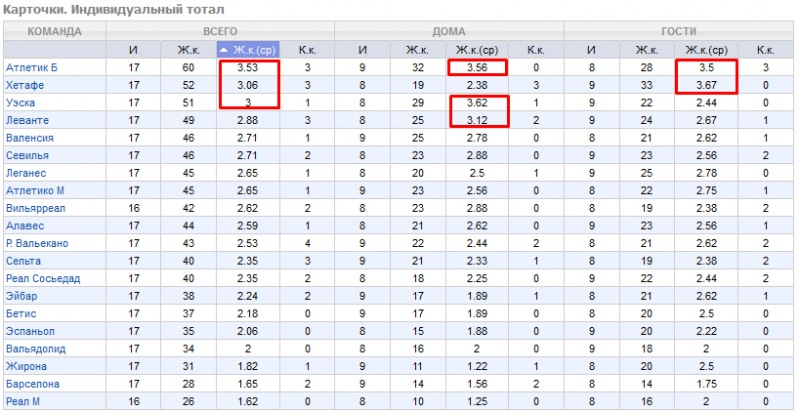Select Атлетик Б total yellow cards 60
Screen dimensions: 800x412
tap(189, 68)
